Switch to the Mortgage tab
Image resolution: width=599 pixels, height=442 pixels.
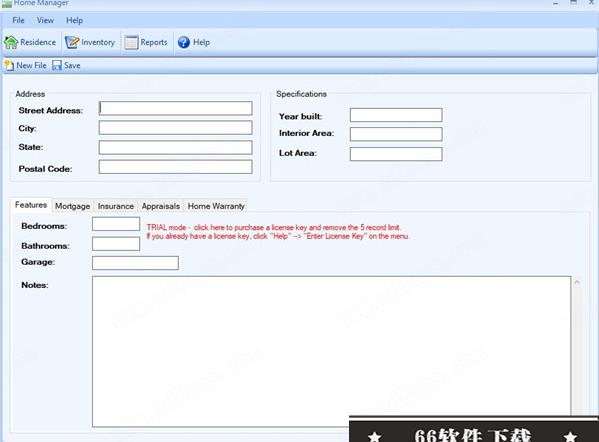coord(73,206)
